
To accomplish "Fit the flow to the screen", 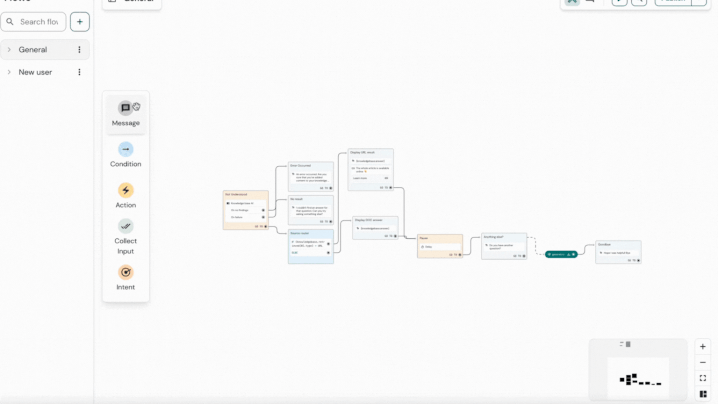I will (x=703, y=379).
